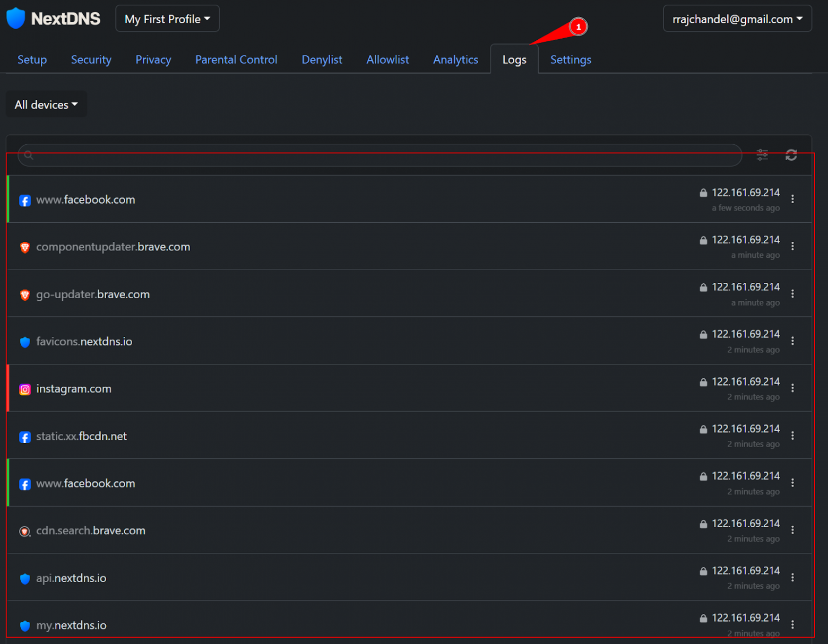828x644 pixels.
Task: Select the api.nextdns.io domain text
Action: 71,578
